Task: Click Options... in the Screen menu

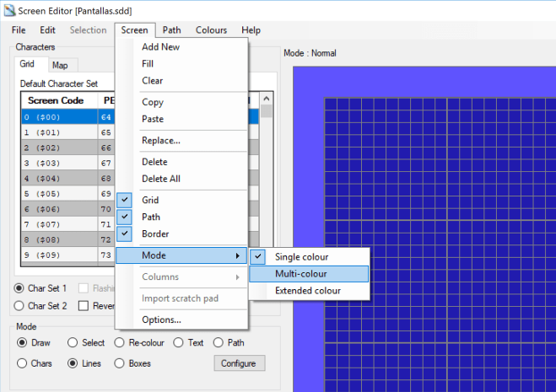Action: click(x=161, y=320)
